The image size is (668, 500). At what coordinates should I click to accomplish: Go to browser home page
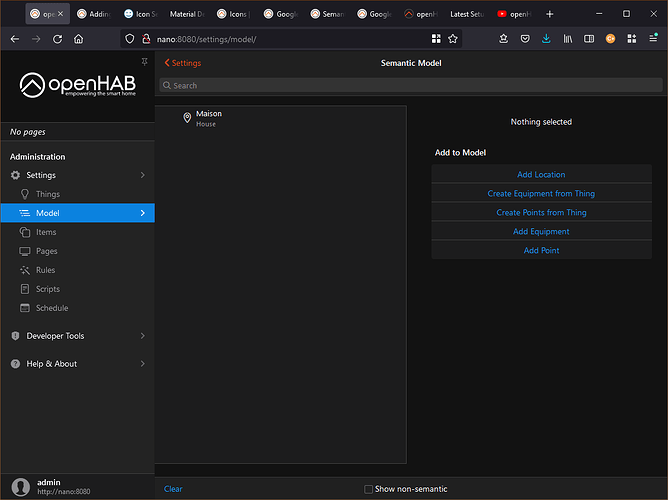[78, 39]
